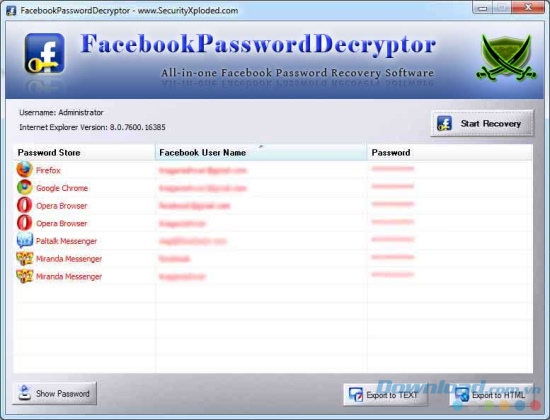Click the first Opera Browser row icon
Screen dimensions: 550x420
click(25, 205)
